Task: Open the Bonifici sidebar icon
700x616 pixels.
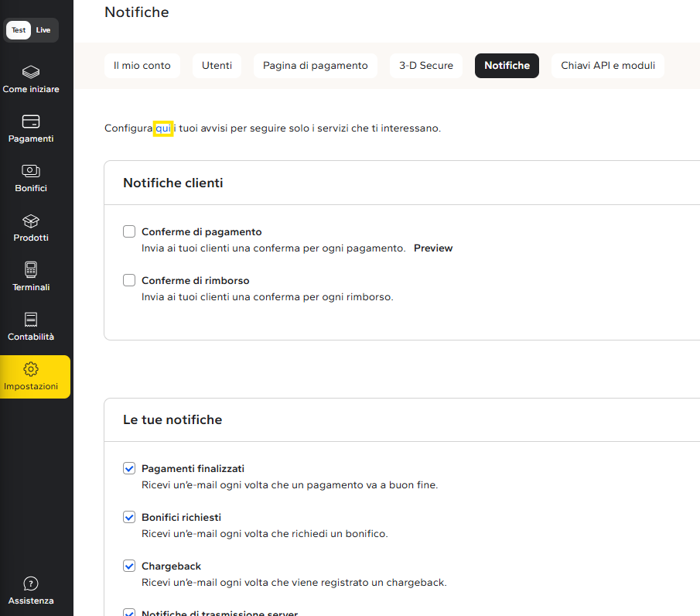Action: [x=31, y=171]
